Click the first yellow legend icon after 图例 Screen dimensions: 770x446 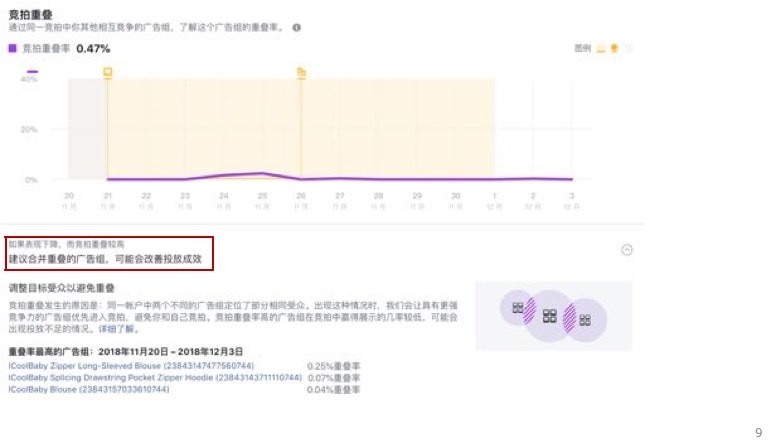click(600, 48)
